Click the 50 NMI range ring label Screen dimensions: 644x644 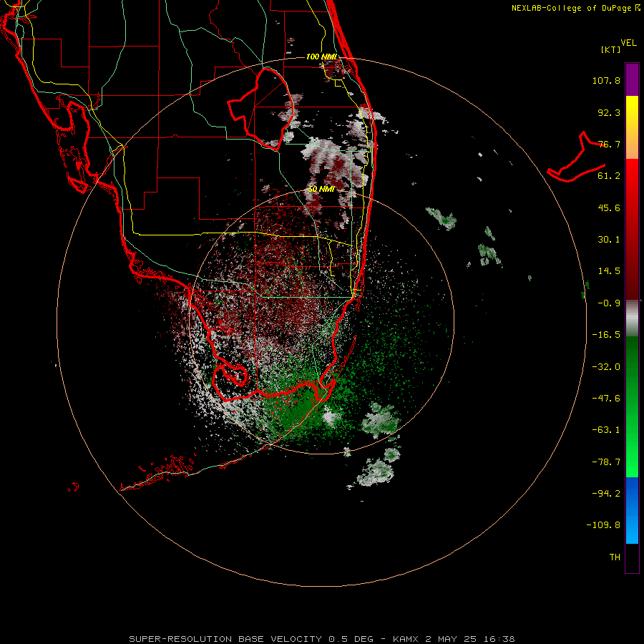point(321,189)
